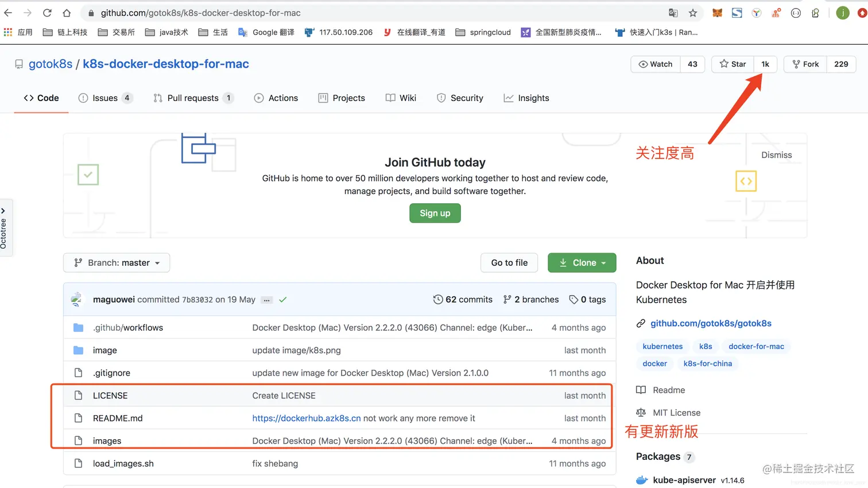Open the README.md file
This screenshot has width=868, height=488.
(118, 419)
